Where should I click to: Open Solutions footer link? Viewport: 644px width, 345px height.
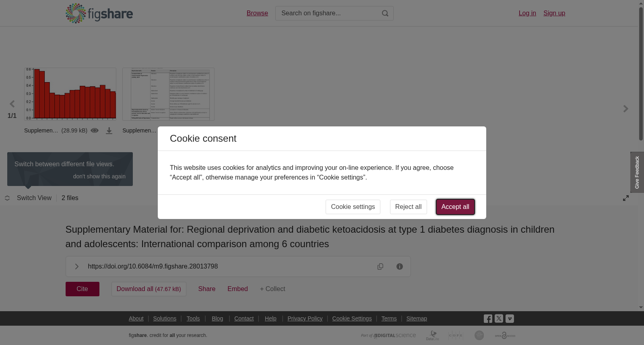165,318
